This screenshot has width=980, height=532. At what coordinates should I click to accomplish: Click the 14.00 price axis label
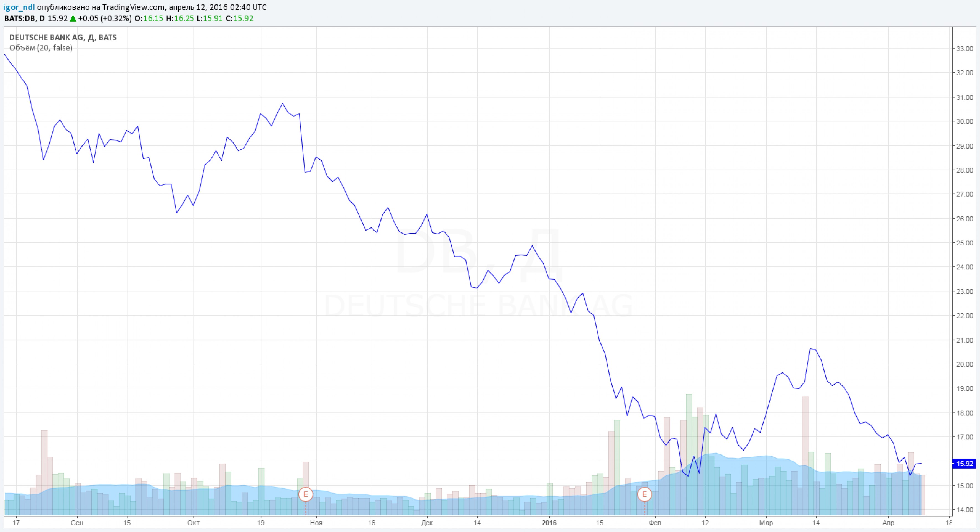coord(964,510)
